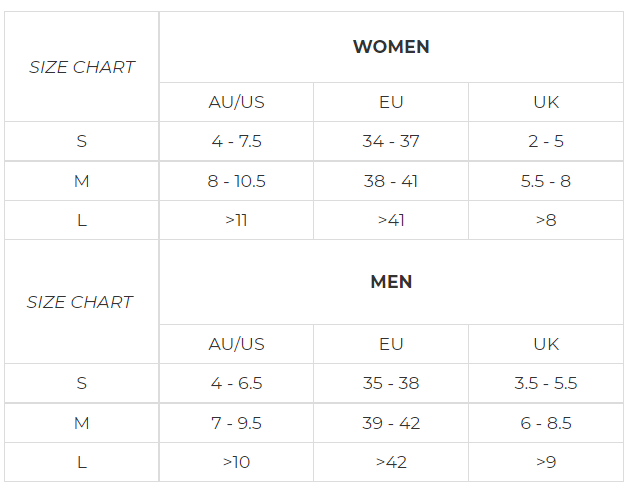627x488 pixels.
Task: Select men's small EU cell 35 - 38
Action: [391, 383]
